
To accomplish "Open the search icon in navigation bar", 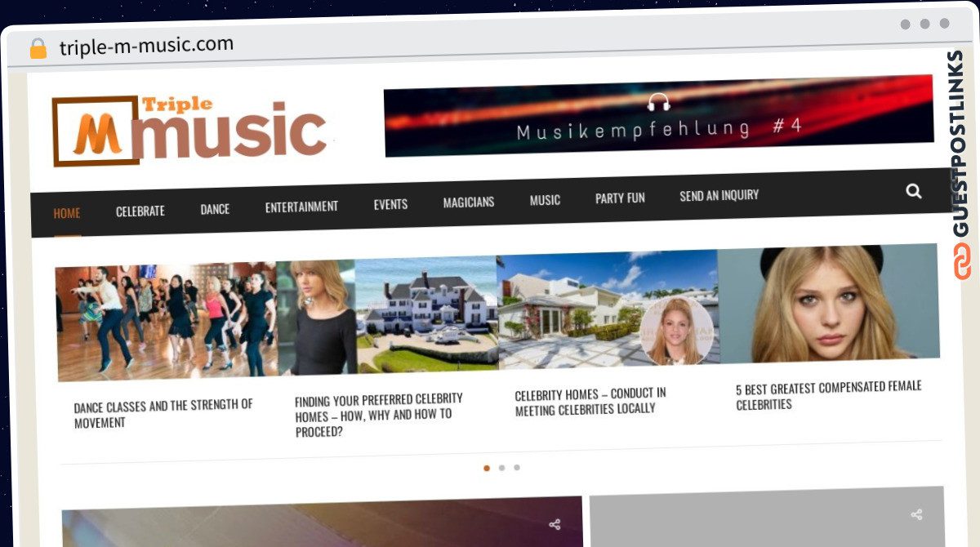I will click(x=914, y=192).
